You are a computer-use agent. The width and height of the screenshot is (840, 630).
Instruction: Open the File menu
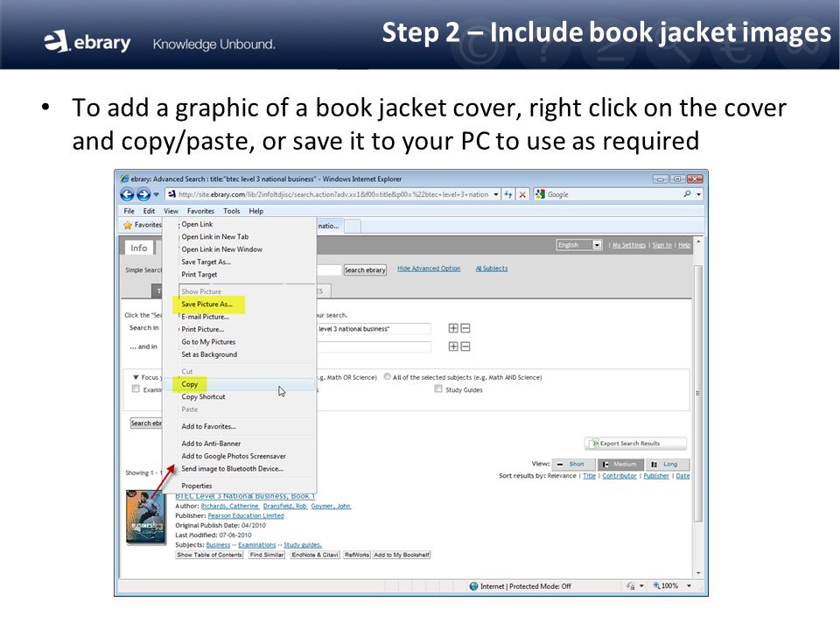129,211
